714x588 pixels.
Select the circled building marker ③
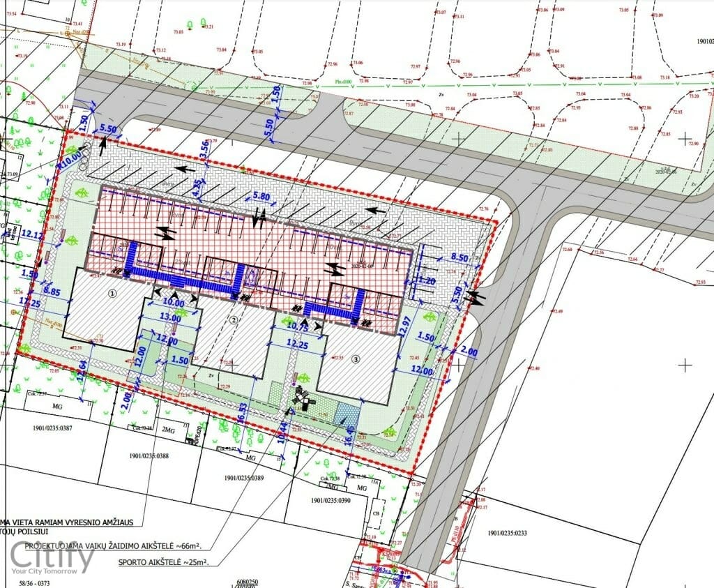click(356, 359)
